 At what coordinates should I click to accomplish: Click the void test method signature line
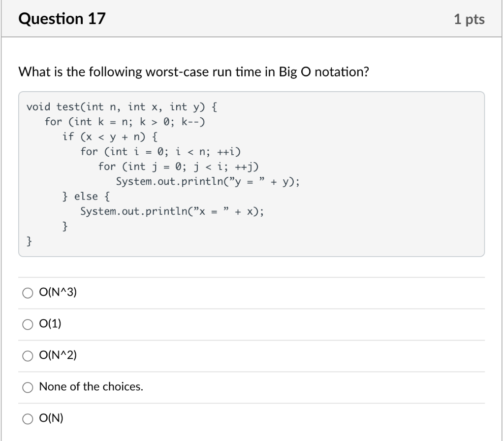pos(122,107)
